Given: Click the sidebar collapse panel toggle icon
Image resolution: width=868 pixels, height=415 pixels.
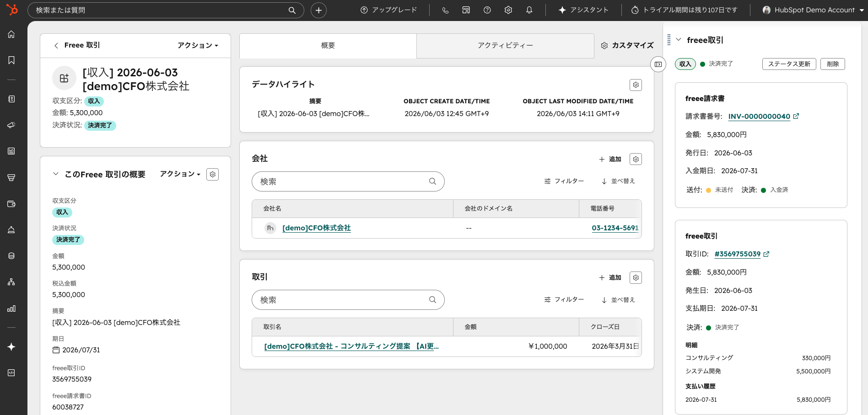Looking at the screenshot, I should (658, 64).
